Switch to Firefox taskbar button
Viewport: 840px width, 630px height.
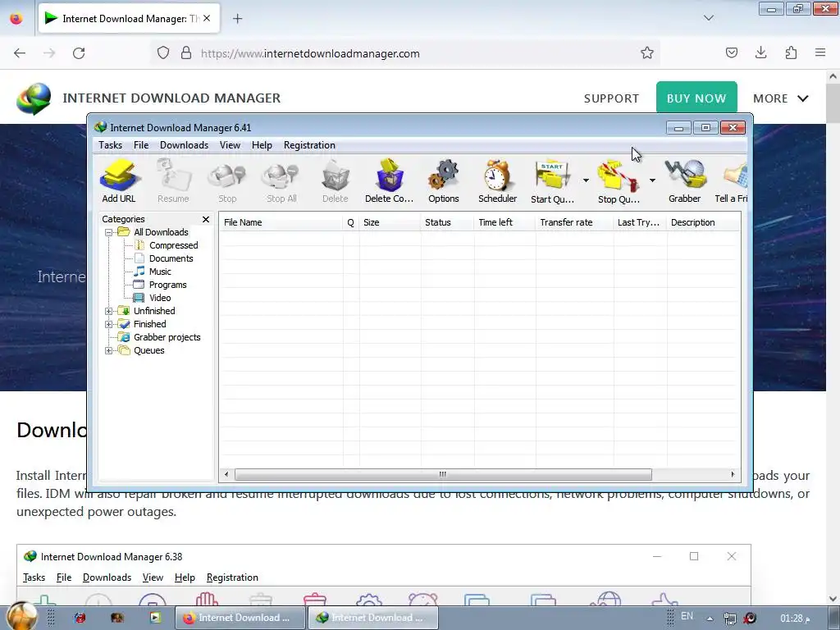click(x=240, y=618)
